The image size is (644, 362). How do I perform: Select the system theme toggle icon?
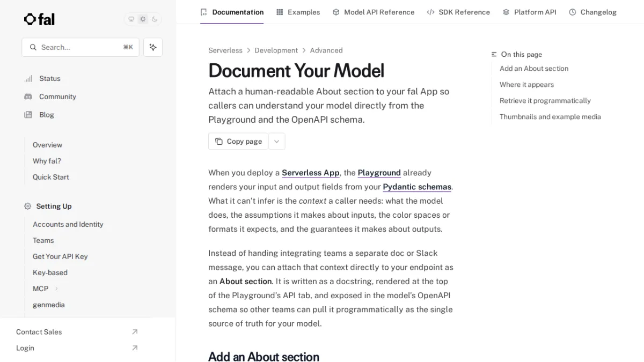tap(131, 19)
